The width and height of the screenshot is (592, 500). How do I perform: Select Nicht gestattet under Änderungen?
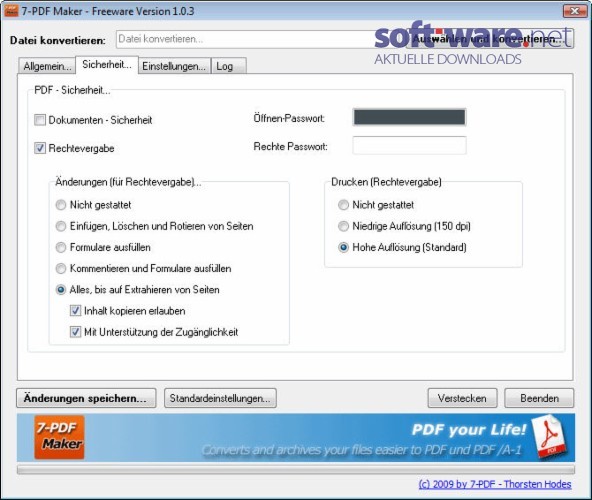(61, 205)
